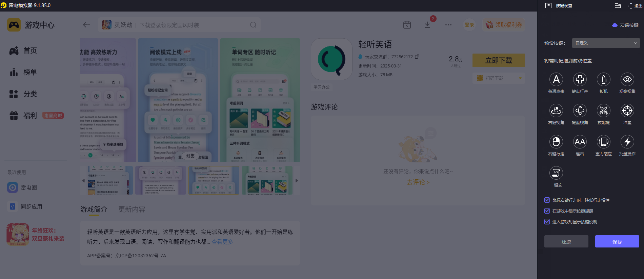The width and height of the screenshot is (644, 279).
Task: Select the 考前刷词 screenshot thumbnail
Action: (x=267, y=180)
